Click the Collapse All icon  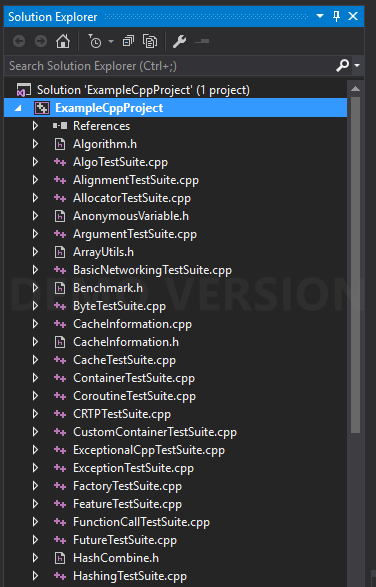[x=128, y=41]
